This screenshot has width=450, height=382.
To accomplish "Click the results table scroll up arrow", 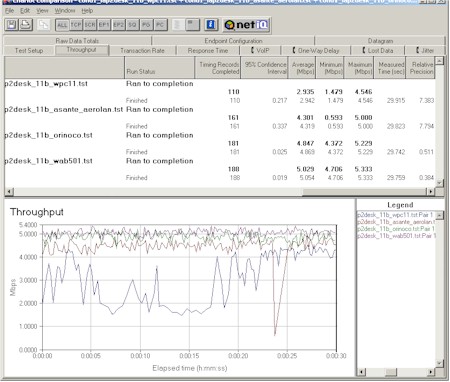I will tap(440, 61).
